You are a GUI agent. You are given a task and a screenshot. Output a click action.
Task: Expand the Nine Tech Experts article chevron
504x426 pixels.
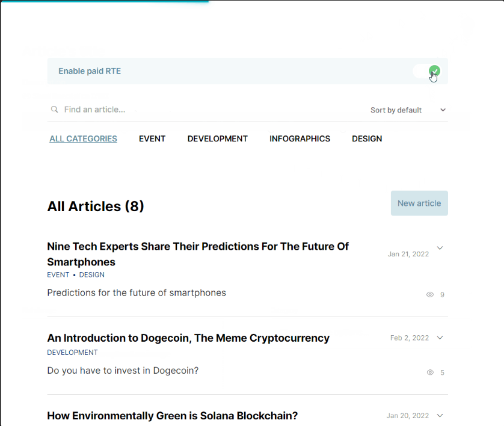pyautogui.click(x=440, y=248)
